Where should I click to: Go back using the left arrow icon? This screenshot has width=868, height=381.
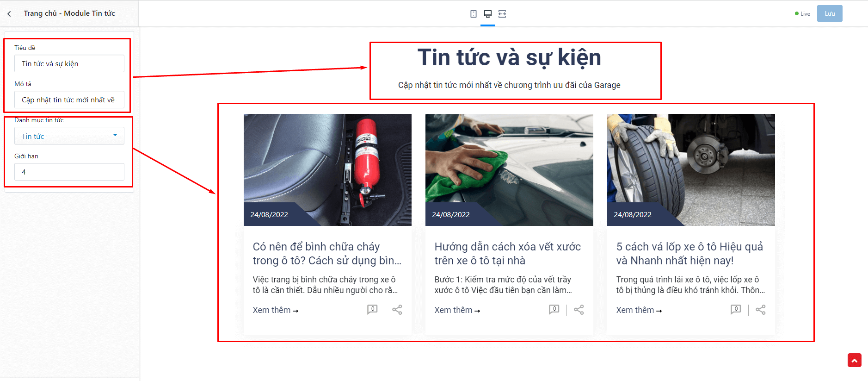tap(9, 14)
